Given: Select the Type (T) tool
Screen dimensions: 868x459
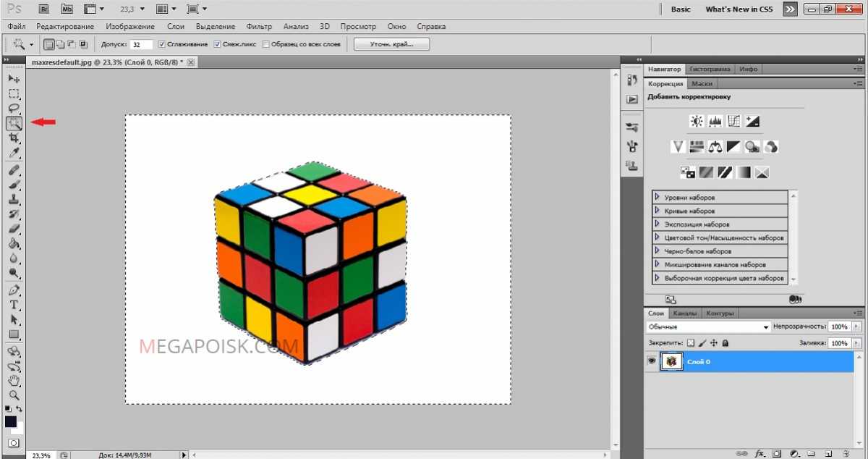Looking at the screenshot, I should (x=14, y=305).
